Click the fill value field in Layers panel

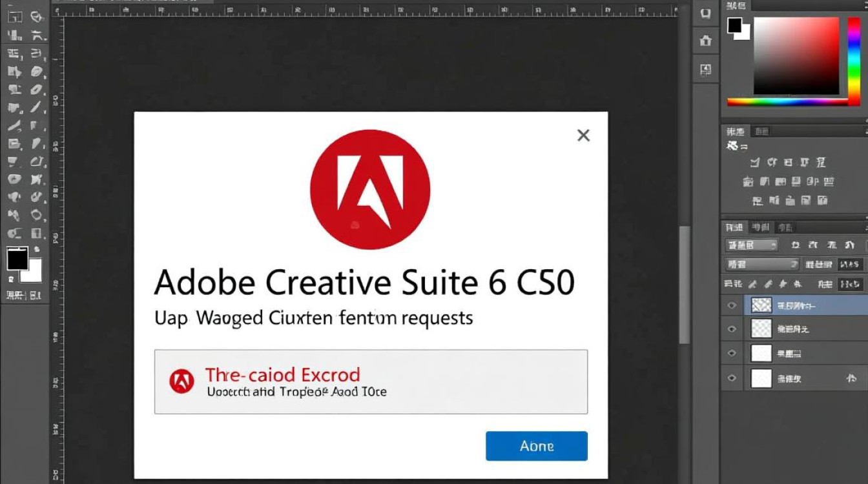[x=851, y=283]
